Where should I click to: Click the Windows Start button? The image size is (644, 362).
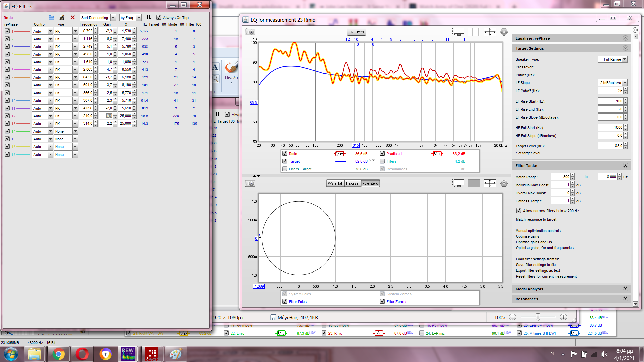pyautogui.click(x=11, y=354)
